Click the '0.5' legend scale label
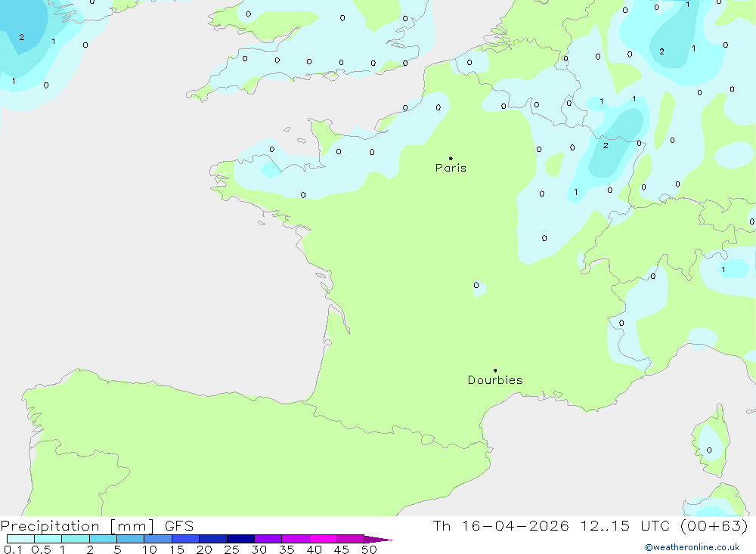 41,549
